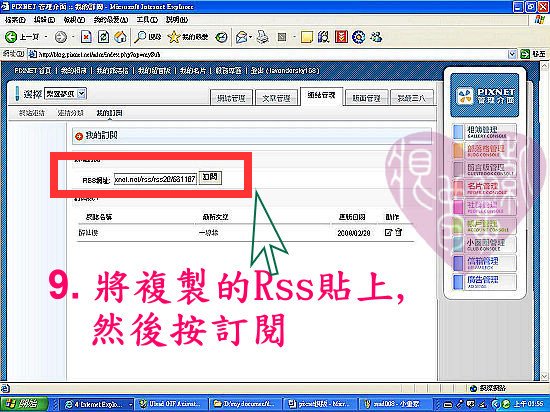Open the Back button history dropdown arrow
The height and width of the screenshot is (412, 550).
(x=46, y=36)
